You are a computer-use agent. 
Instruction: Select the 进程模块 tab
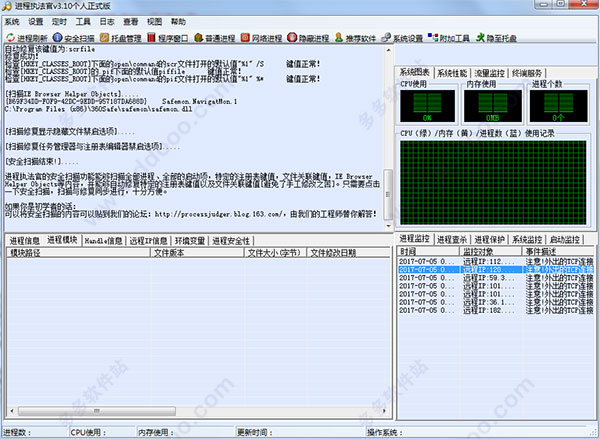(x=62, y=240)
